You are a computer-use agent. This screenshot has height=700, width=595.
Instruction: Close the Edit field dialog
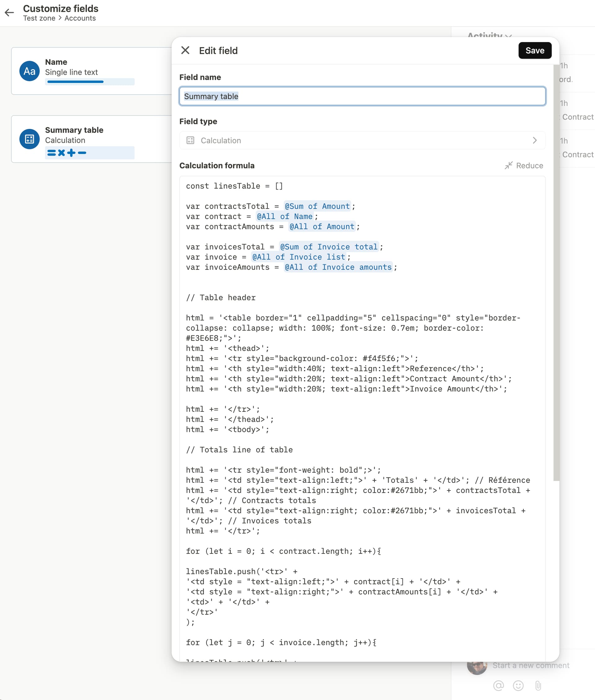(x=185, y=50)
